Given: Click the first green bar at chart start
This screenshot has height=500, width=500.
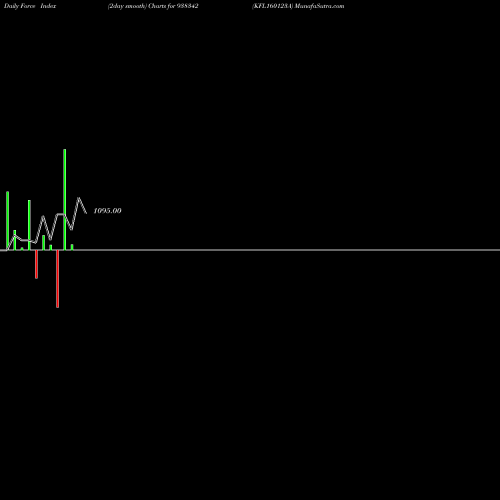Looking at the screenshot, I should click(8, 221).
